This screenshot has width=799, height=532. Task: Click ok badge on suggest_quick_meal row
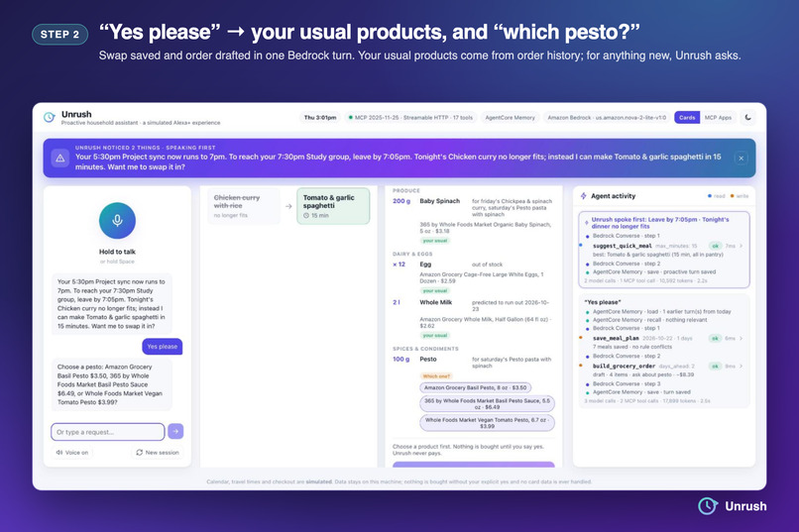(715, 246)
